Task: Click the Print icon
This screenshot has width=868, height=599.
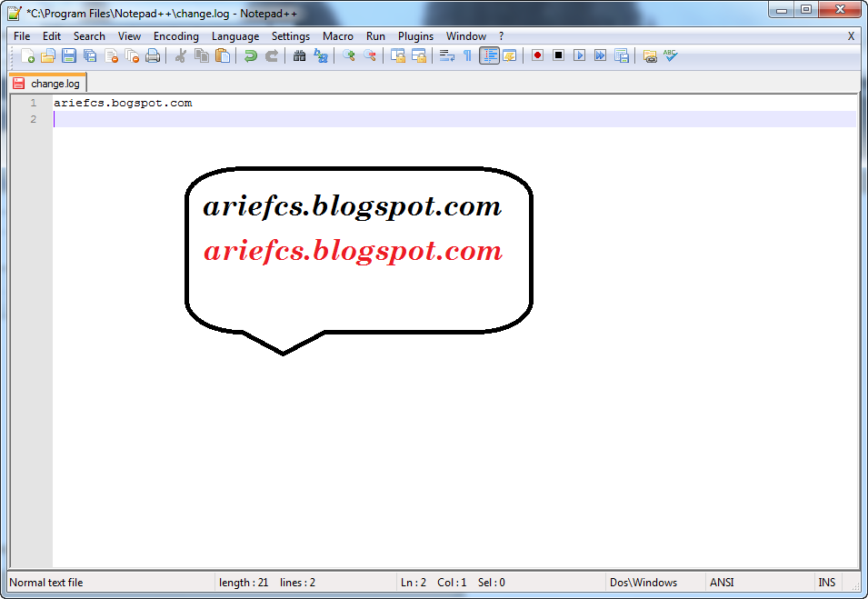Action: (x=153, y=55)
